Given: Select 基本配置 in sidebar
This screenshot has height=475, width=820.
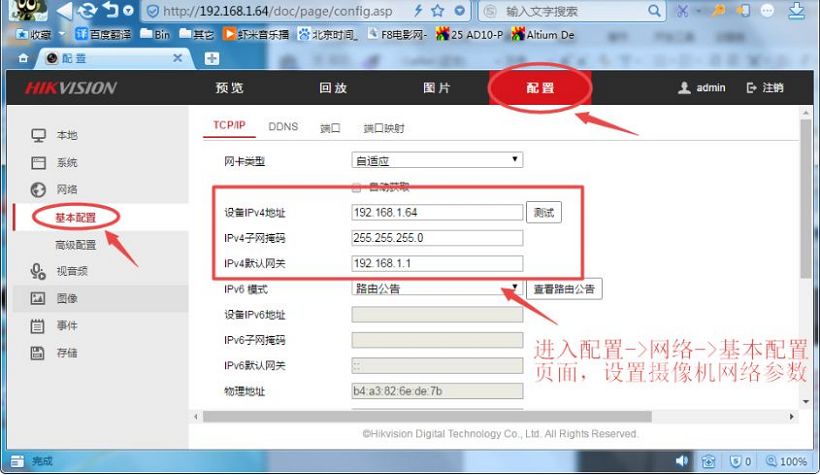Looking at the screenshot, I should coord(76,218).
